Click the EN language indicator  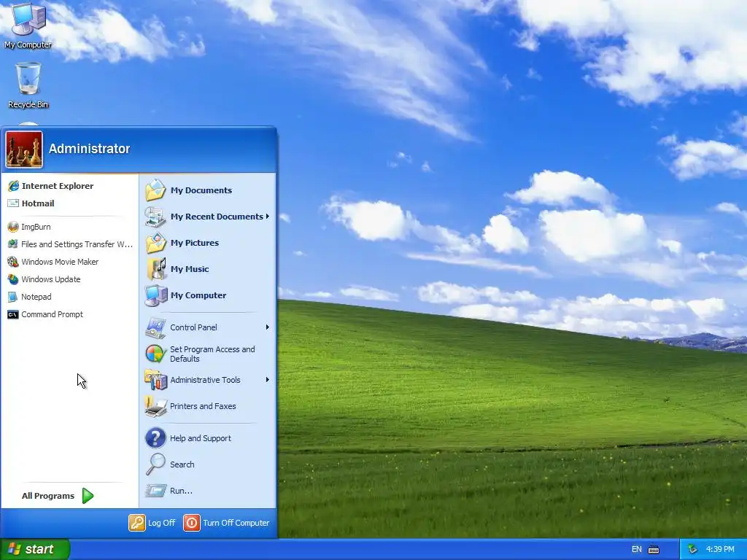pyautogui.click(x=636, y=550)
